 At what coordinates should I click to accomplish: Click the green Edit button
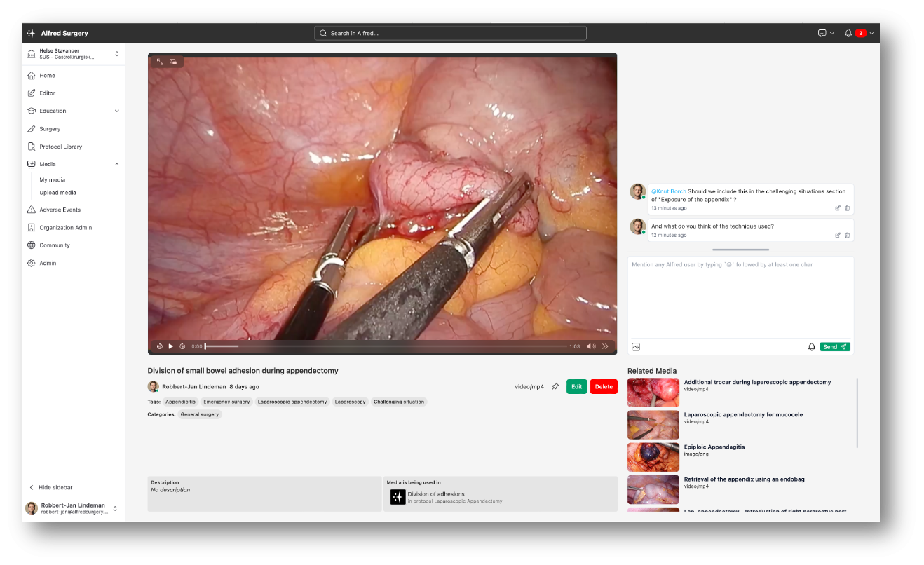[576, 386]
